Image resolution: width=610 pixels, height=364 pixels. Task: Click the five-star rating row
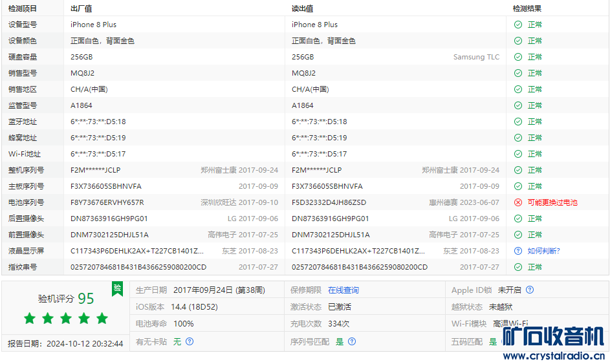[x=66, y=319]
